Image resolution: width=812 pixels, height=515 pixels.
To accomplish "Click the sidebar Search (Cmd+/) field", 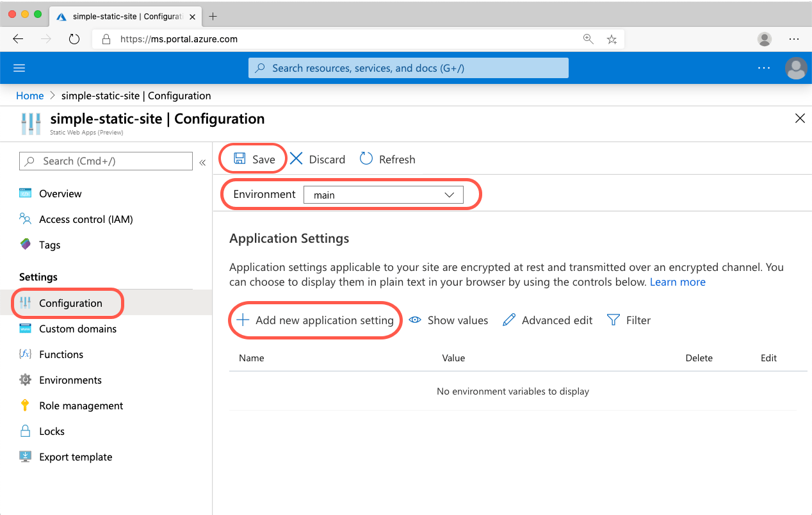I will (x=106, y=161).
